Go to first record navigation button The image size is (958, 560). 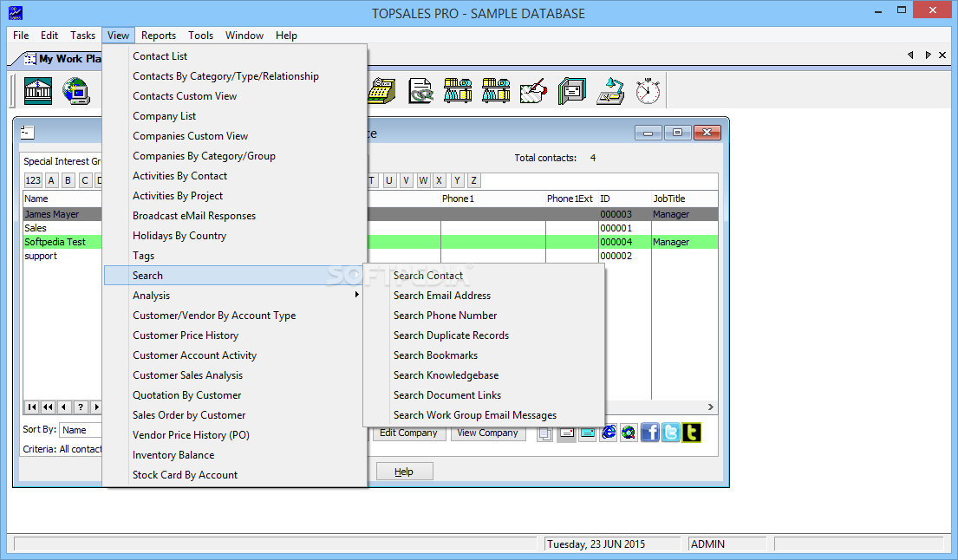coord(32,407)
